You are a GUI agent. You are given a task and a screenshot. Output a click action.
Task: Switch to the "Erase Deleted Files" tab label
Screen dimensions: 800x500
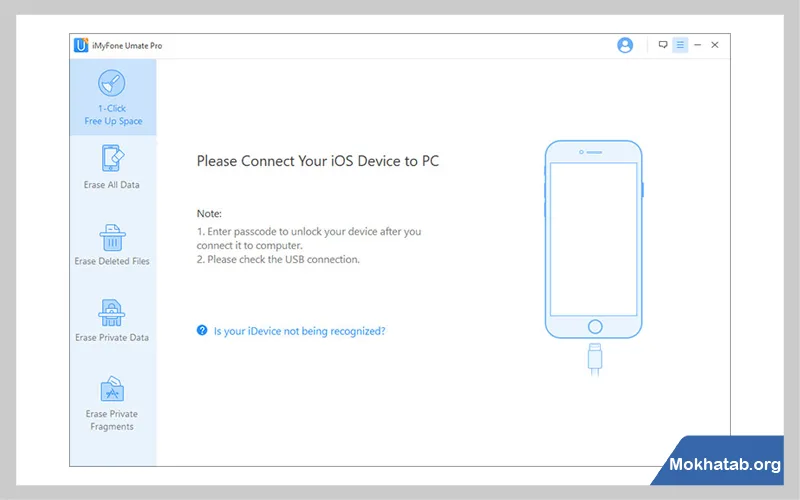click(112, 261)
